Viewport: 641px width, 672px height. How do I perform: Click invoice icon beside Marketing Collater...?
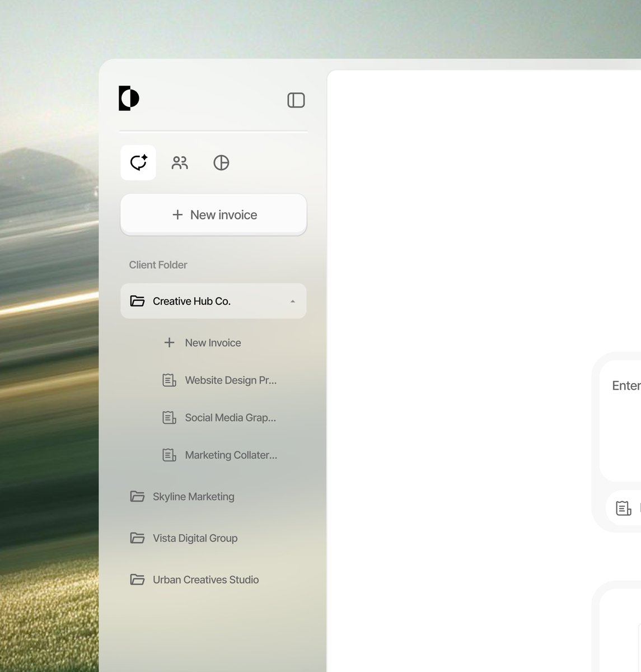[x=169, y=455]
